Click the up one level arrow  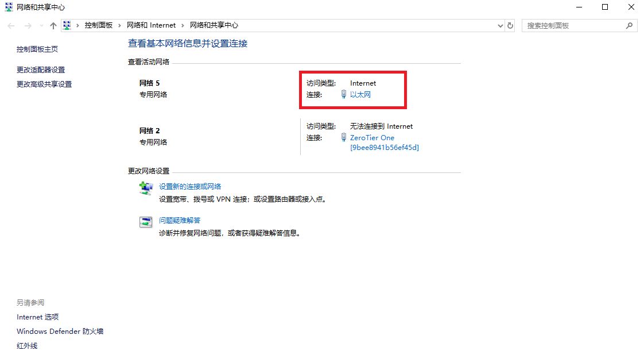point(53,26)
